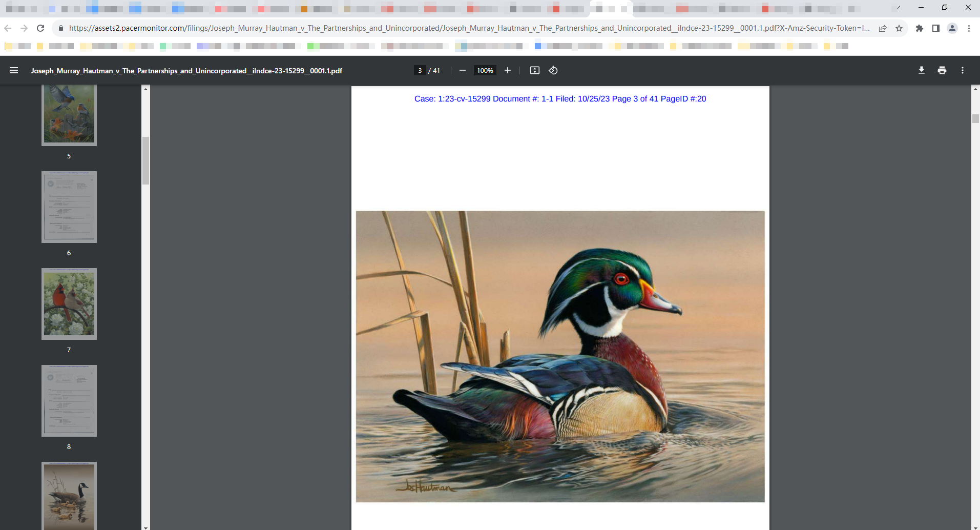Open the browser extensions puzzle icon
Image resolution: width=980 pixels, height=530 pixels.
pos(920,28)
